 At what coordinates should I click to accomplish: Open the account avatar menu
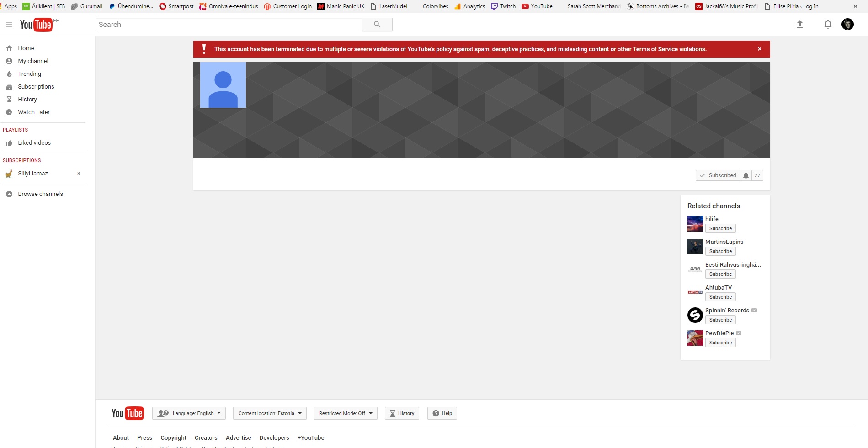tap(847, 24)
